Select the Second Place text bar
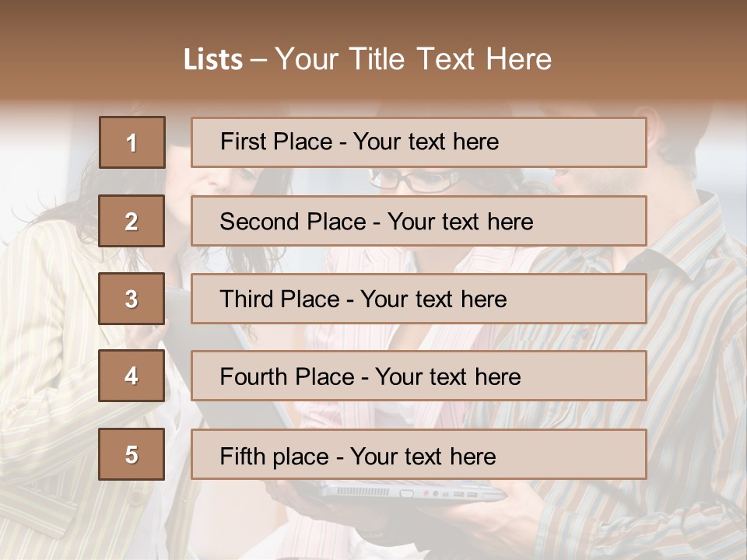 coord(419,221)
